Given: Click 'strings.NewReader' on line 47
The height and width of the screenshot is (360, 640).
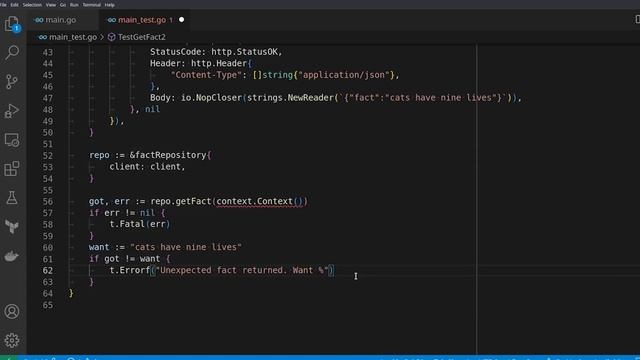Looking at the screenshot, I should 291,98.
